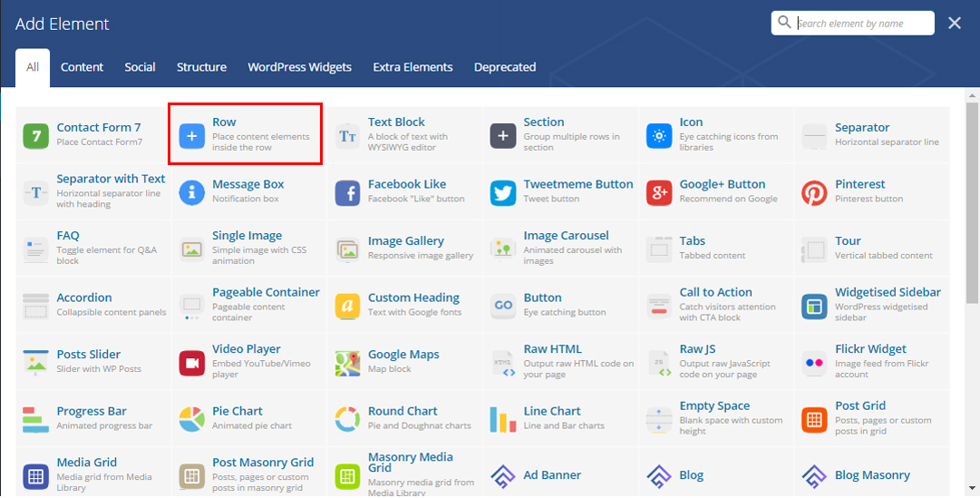Add the Facebook Like element icon
This screenshot has height=498, width=980.
click(x=347, y=192)
